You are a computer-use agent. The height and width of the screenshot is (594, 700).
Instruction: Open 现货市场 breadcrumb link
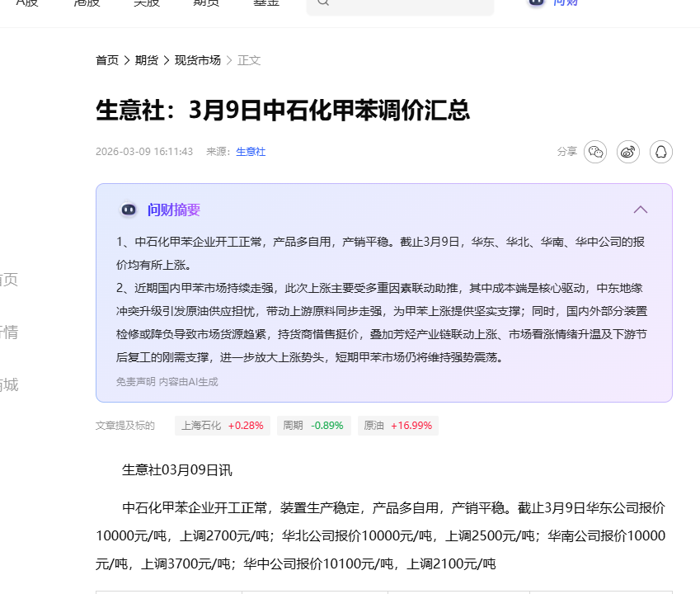point(197,60)
